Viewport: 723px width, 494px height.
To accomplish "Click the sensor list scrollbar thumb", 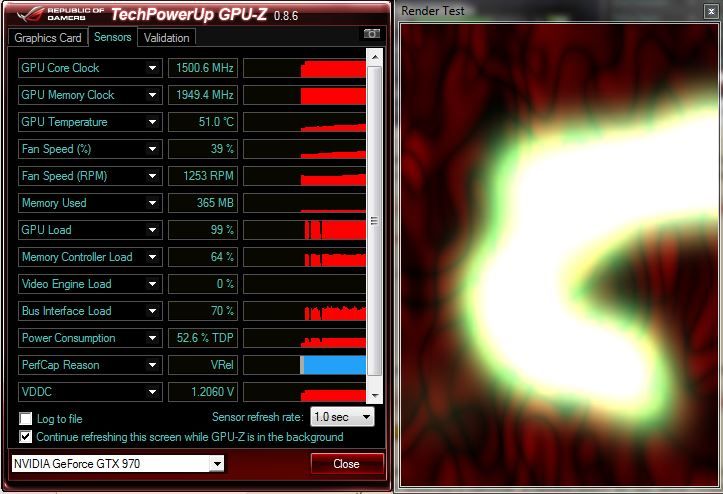I will click(374, 221).
